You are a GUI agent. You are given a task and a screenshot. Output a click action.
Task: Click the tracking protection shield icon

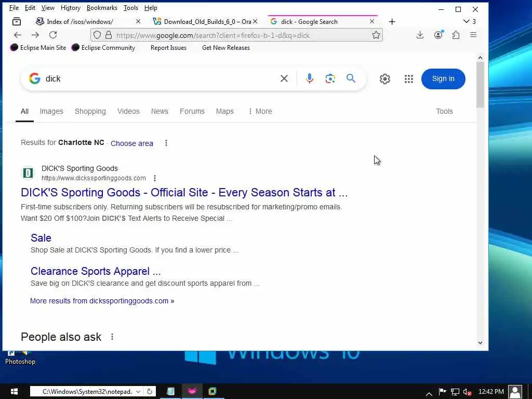pyautogui.click(x=97, y=35)
